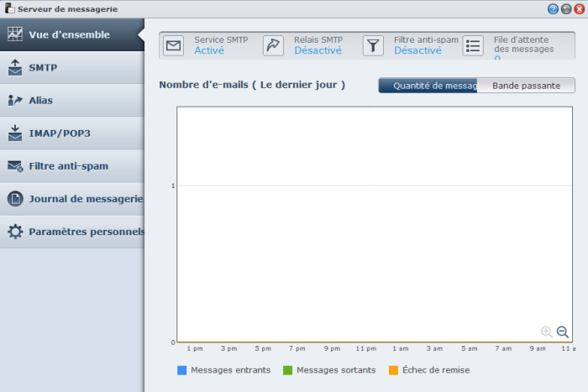Viewport: 588px width, 392px height.
Task: Toggle Messages entrants blue legend swatch
Action: click(x=182, y=370)
